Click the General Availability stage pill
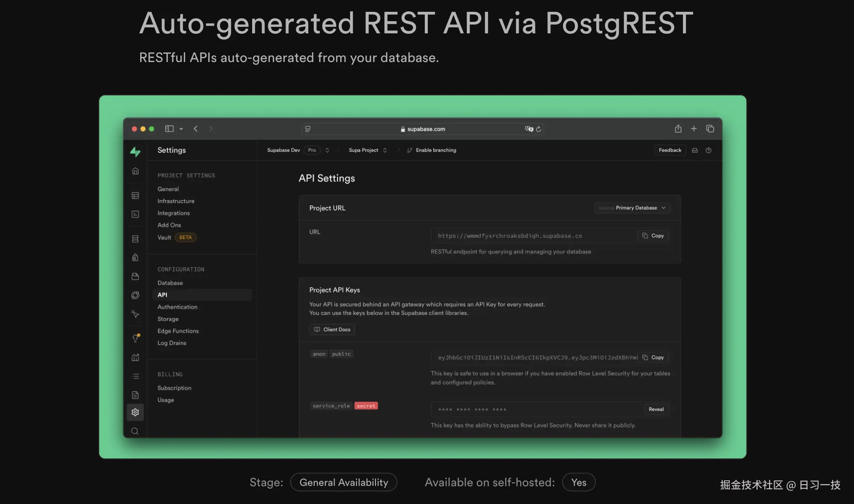The image size is (854, 504). pos(344,482)
